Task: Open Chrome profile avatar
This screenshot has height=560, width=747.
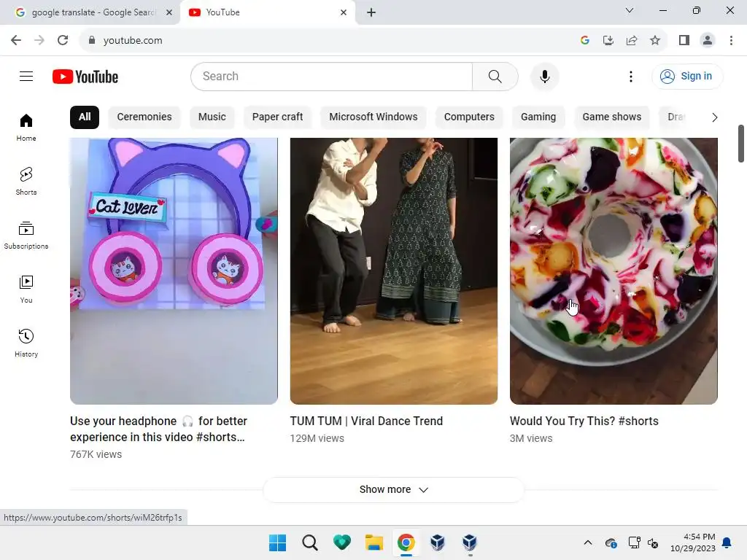Action: click(708, 41)
